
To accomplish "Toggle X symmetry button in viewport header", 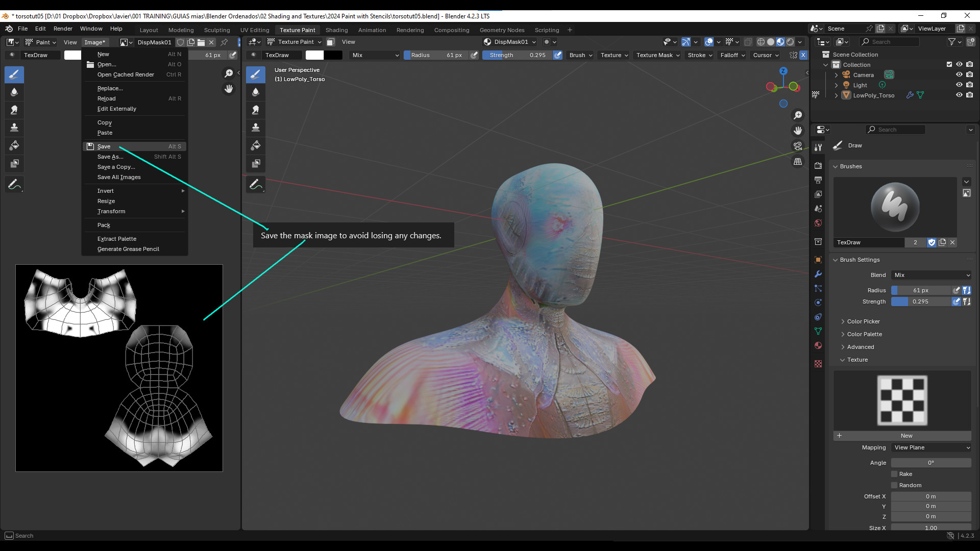I will (803, 55).
